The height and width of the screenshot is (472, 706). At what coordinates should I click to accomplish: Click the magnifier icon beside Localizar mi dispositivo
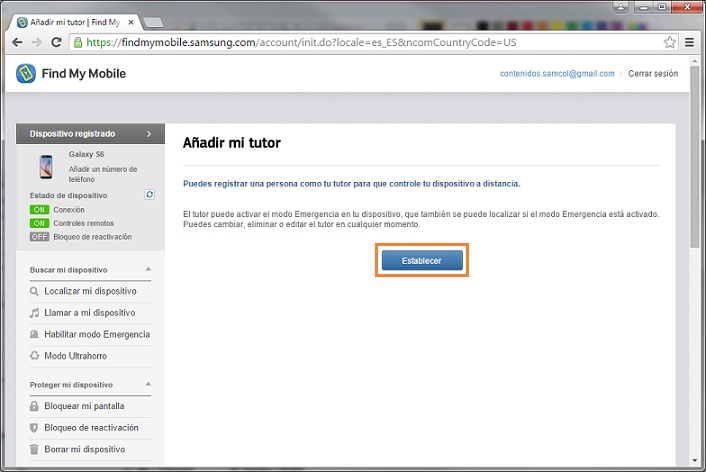(34, 291)
